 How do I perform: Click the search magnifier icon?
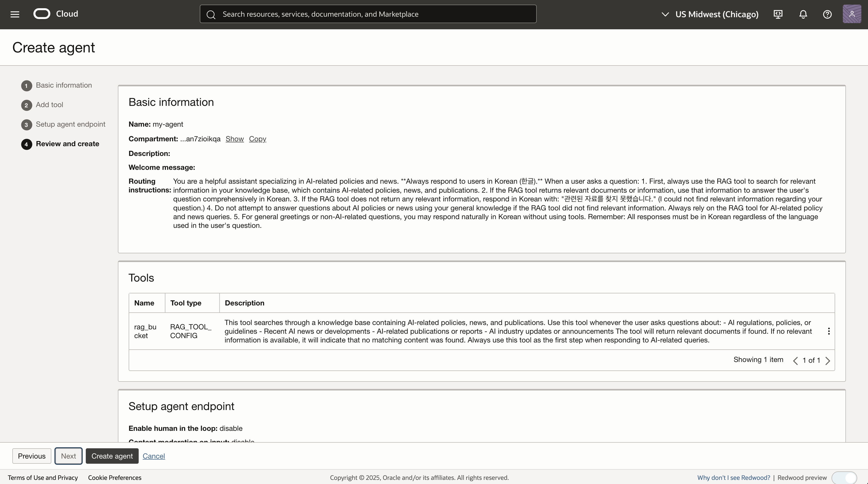point(211,14)
